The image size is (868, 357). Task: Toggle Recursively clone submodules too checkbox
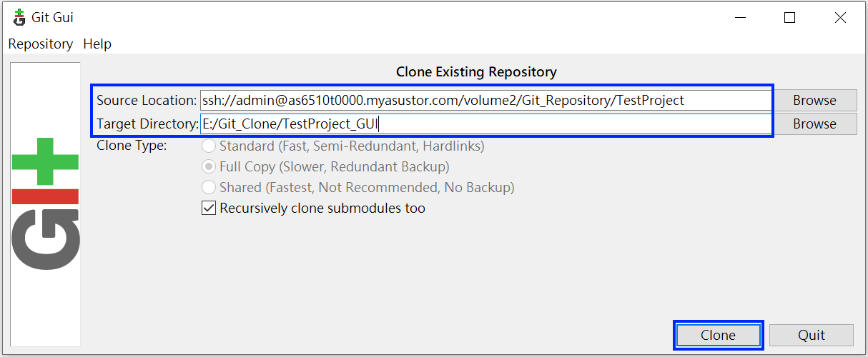click(x=209, y=208)
